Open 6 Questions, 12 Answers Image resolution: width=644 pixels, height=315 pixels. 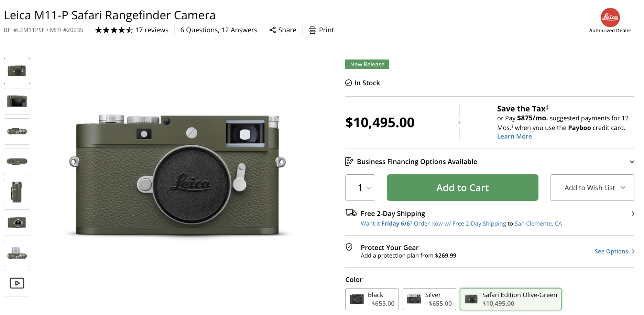(219, 30)
